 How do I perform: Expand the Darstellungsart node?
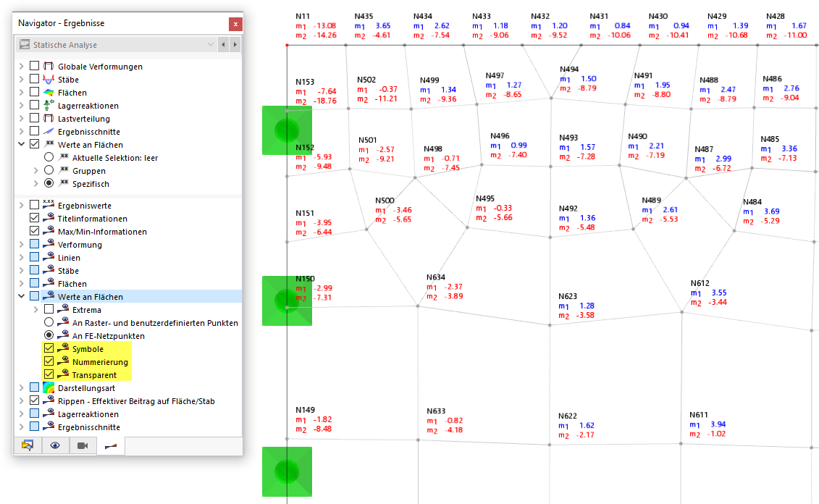click(22, 388)
